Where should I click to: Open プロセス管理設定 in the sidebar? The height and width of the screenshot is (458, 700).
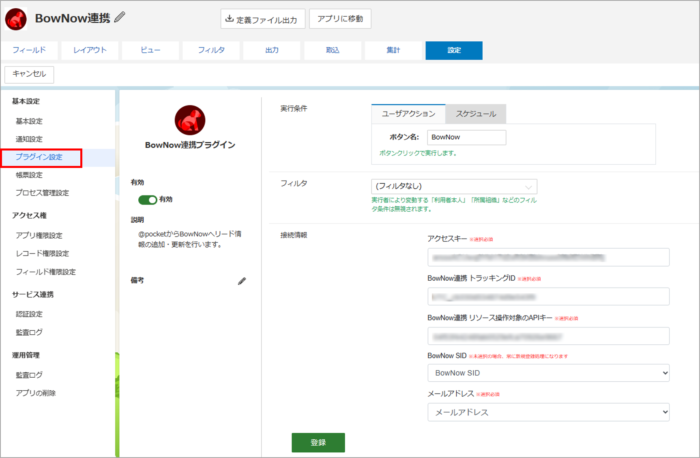click(42, 193)
